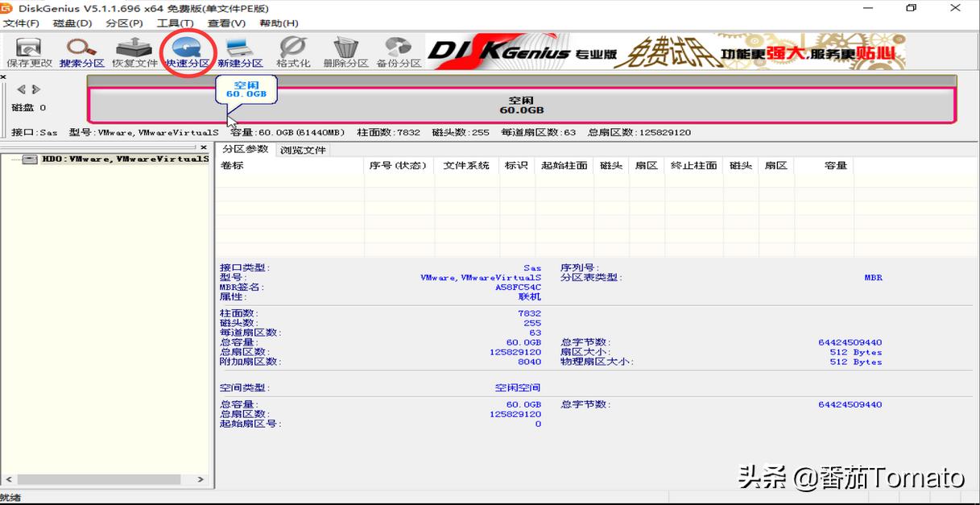Click the 新建分区 (New partition) icon
This screenshot has height=505, width=980.
(240, 52)
